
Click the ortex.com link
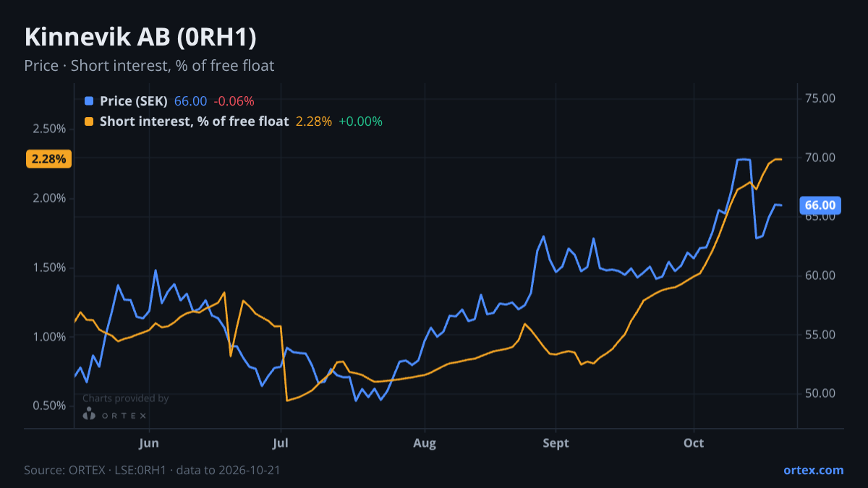[814, 470]
